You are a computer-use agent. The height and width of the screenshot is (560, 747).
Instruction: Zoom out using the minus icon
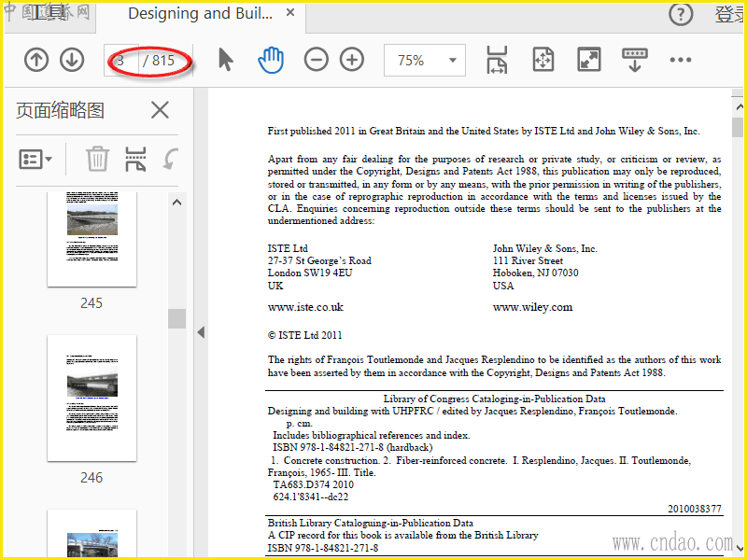[317, 61]
